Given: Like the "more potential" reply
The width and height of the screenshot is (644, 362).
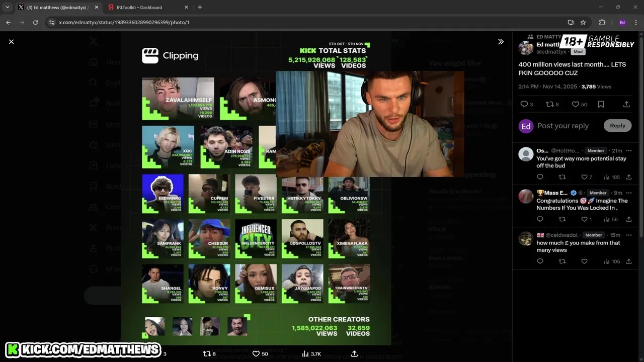Looking at the screenshot, I should [587, 177].
